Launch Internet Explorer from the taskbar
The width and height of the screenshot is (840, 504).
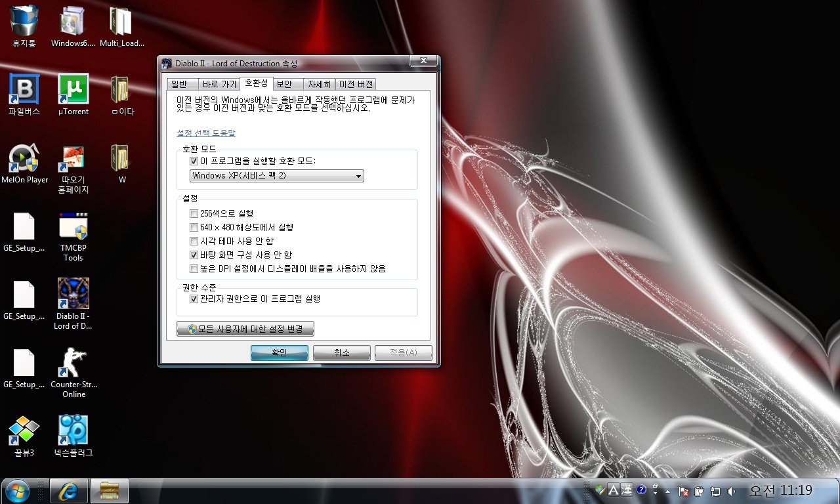click(x=68, y=491)
